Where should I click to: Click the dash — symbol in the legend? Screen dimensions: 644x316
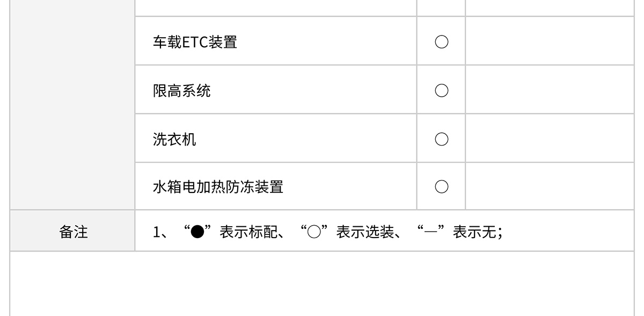[430, 233]
